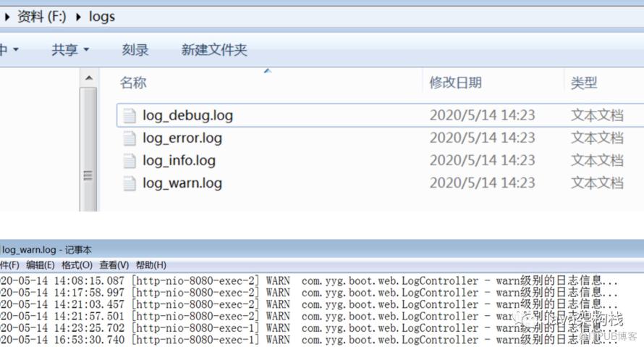This screenshot has height=347, width=644.
Task: Click the modified date of log_debug.log
Action: [482, 115]
